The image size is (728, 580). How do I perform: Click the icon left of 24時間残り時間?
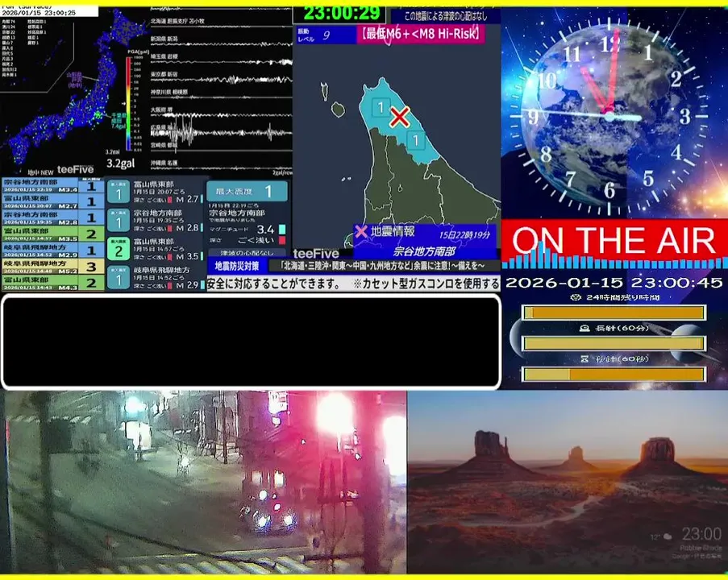click(x=576, y=297)
